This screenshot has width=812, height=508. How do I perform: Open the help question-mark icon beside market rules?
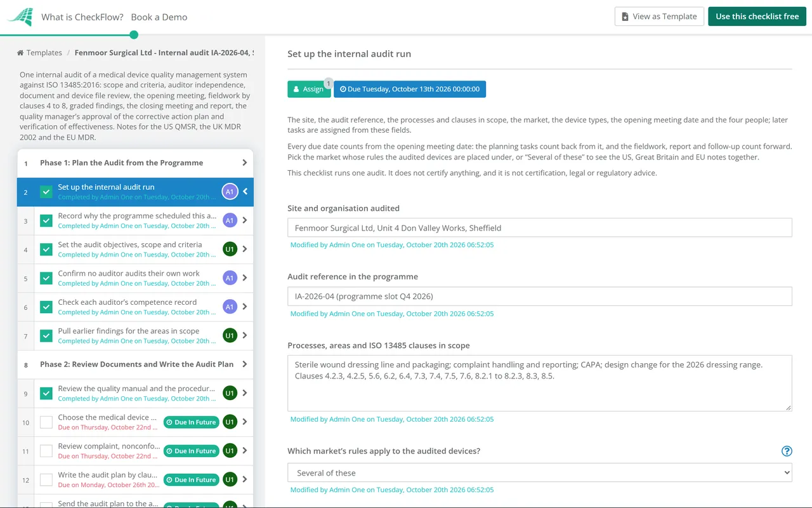coord(787,451)
